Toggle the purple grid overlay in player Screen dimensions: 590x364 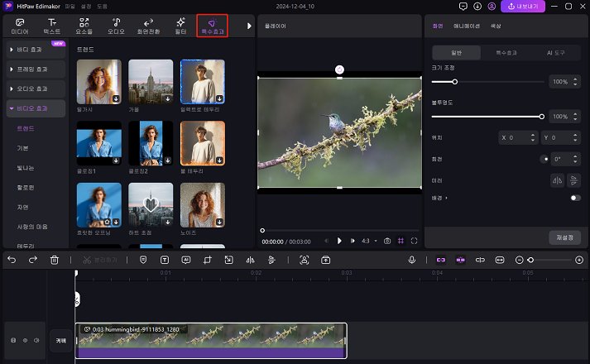click(x=401, y=241)
